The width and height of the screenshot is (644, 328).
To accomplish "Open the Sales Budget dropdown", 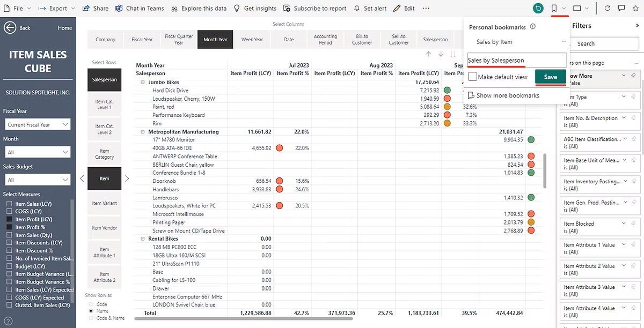I will pos(36,180).
